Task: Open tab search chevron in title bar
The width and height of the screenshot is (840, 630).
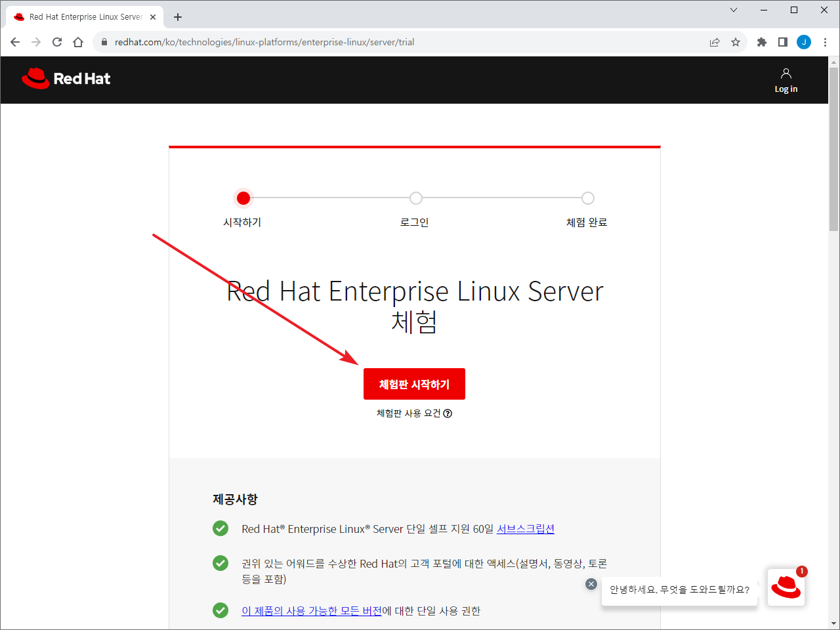Action: 734,10
